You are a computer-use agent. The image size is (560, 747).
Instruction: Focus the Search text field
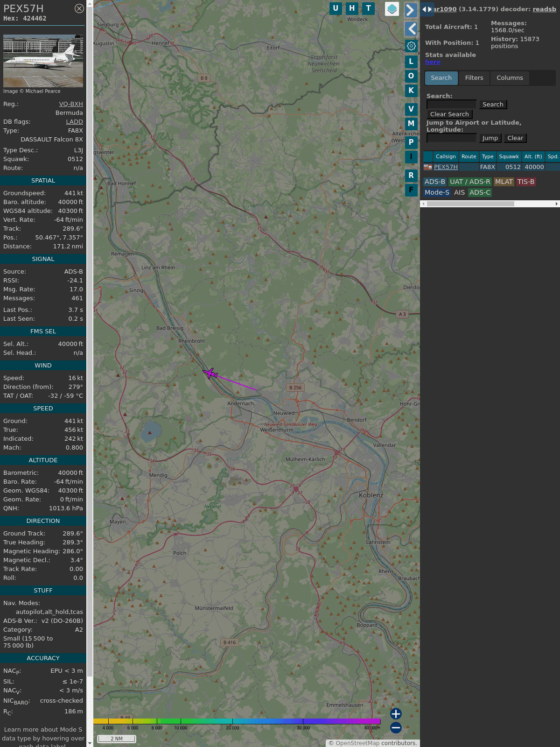click(451, 105)
